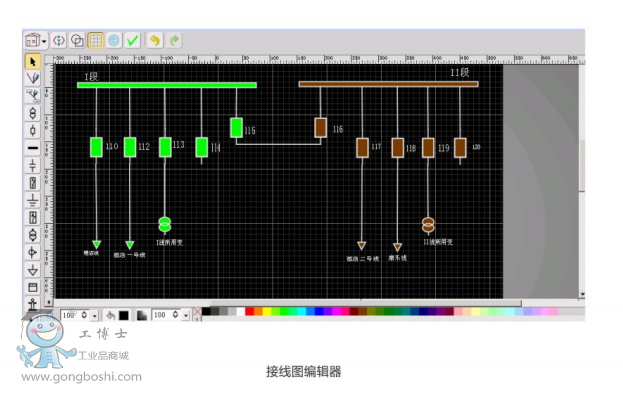Image resolution: width=623 pixels, height=396 pixels.
Task: Select the two-winding transformer symbol tool
Action: coord(33,113)
